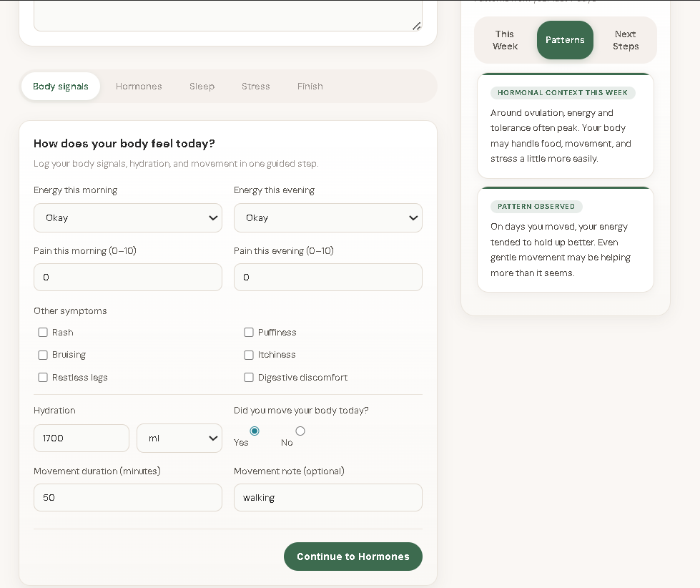Select the Finish tab
Image resolution: width=700 pixels, height=588 pixels.
coord(310,87)
